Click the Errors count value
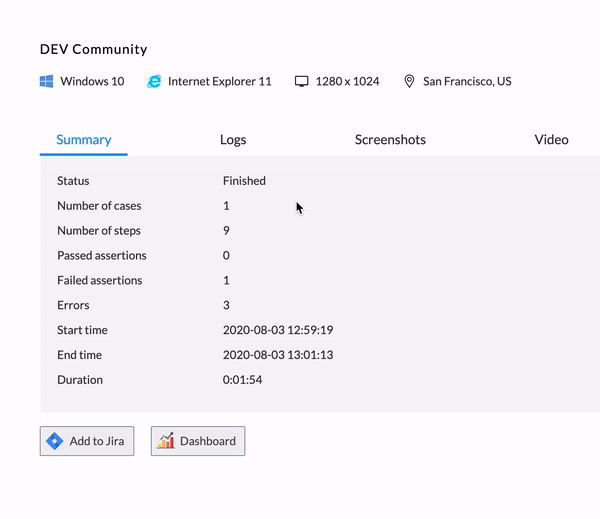This screenshot has width=600, height=519. click(226, 305)
